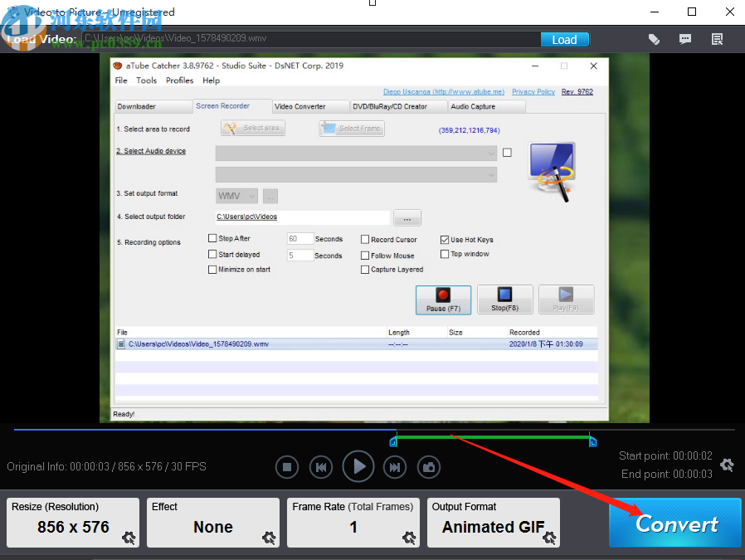Open start/end point settings gear
This screenshot has height=560, width=745.
727,465
